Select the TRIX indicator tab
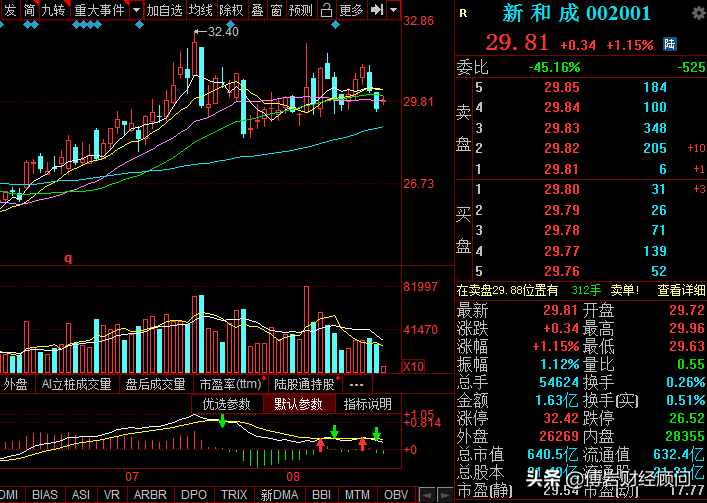The width and height of the screenshot is (707, 503). coord(234,495)
